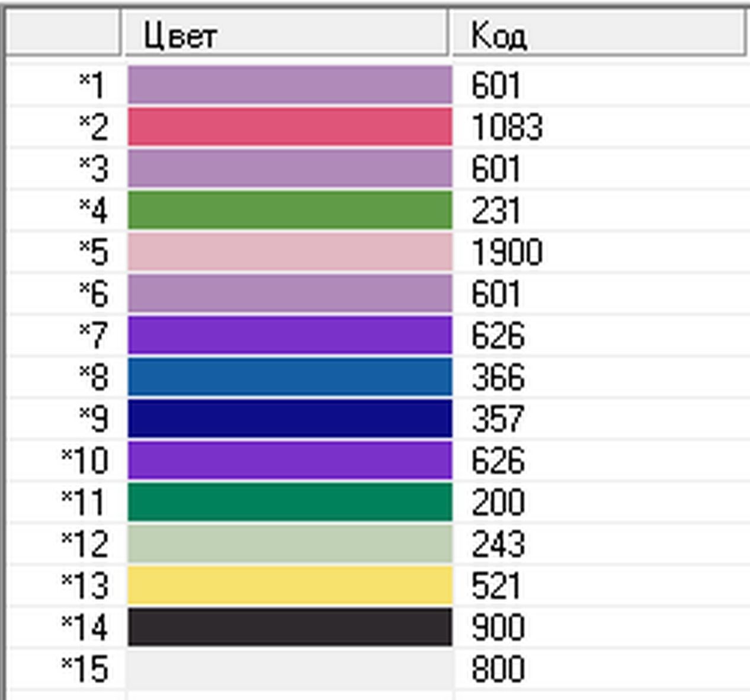Viewport: 750px width, 700px height.
Task: Select row number *10
Action: click(x=84, y=461)
